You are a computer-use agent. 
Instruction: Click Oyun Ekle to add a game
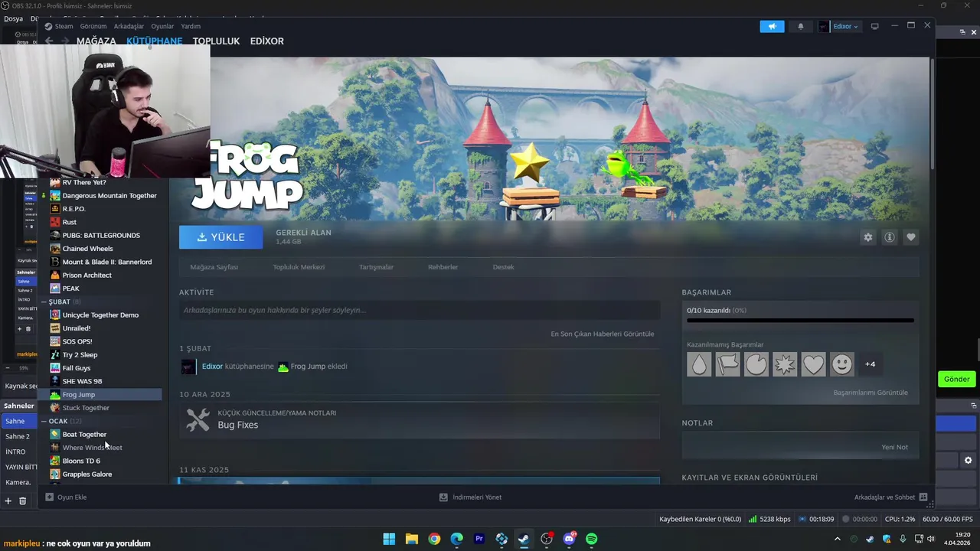tap(66, 497)
